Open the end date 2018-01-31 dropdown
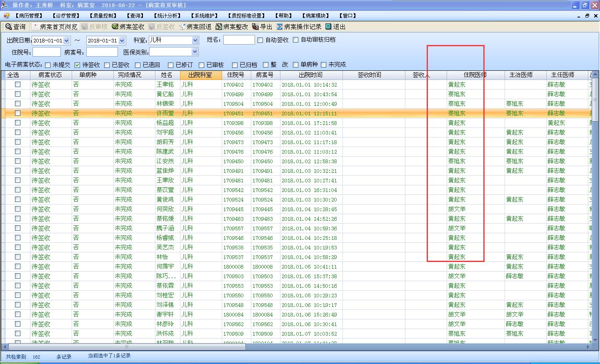Screen dimensions: 600x364 coord(122,40)
